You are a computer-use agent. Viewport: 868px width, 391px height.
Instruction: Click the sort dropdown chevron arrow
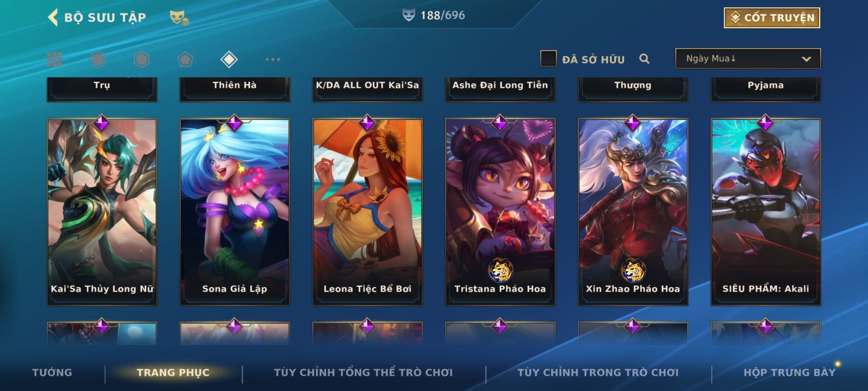click(806, 59)
